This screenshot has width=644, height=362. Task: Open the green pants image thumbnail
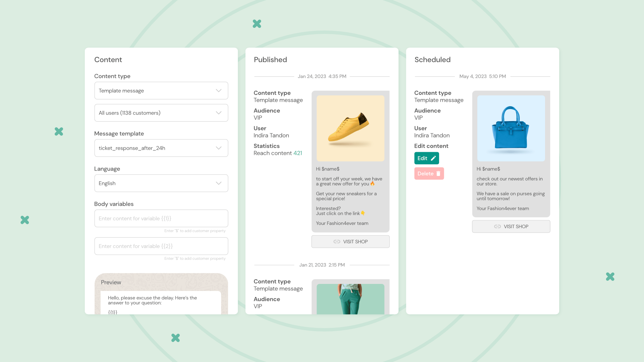[351, 299]
